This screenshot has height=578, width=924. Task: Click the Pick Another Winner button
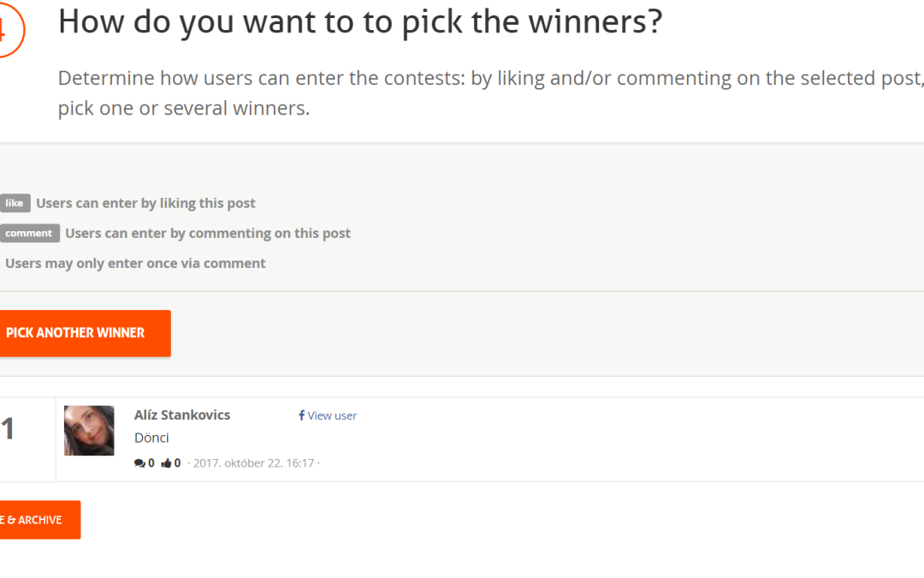pos(86,333)
